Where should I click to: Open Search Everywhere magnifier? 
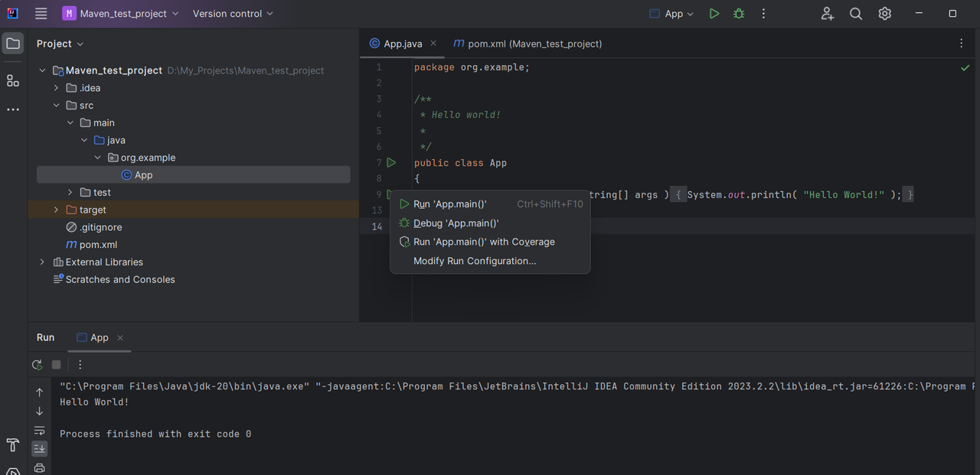pos(856,14)
